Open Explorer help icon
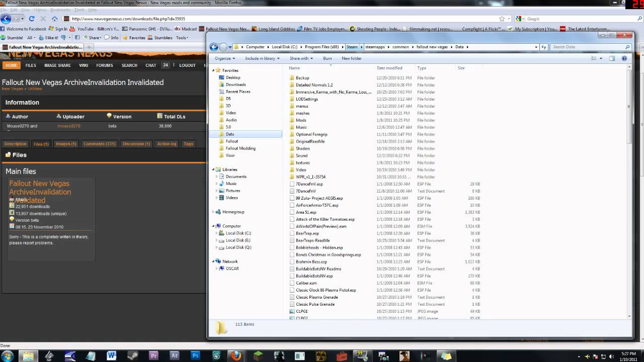This screenshot has height=362, width=644. [x=624, y=58]
